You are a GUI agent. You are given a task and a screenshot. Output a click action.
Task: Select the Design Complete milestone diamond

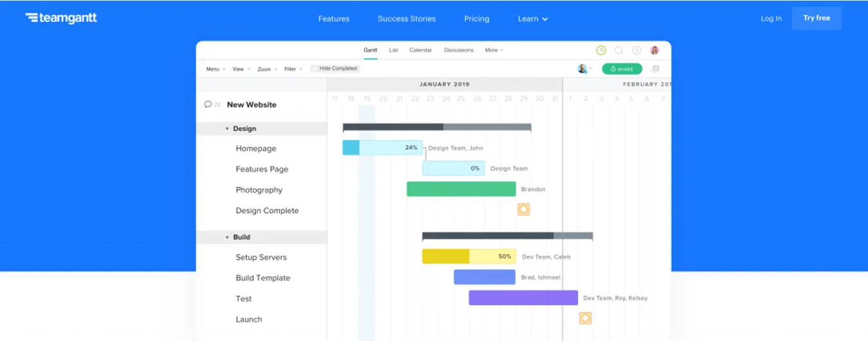click(524, 209)
